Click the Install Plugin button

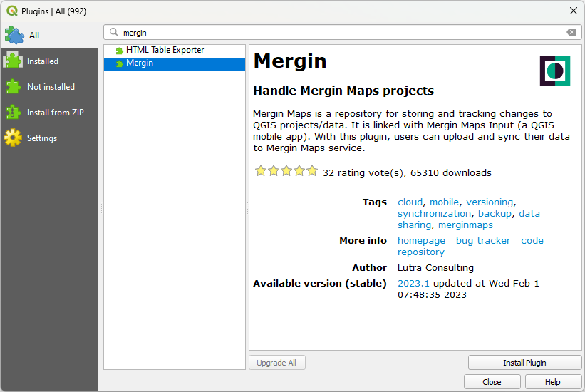point(524,363)
